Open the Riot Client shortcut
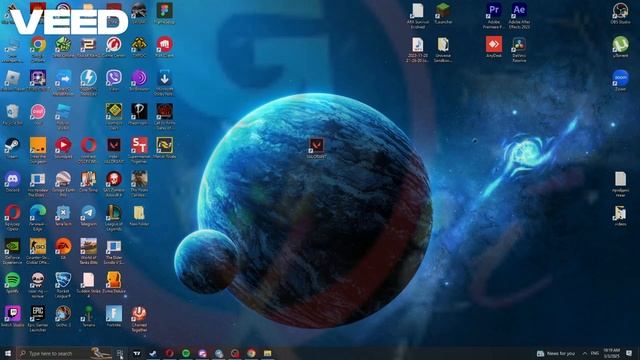This screenshot has height=360, width=640. pyautogui.click(x=164, y=45)
